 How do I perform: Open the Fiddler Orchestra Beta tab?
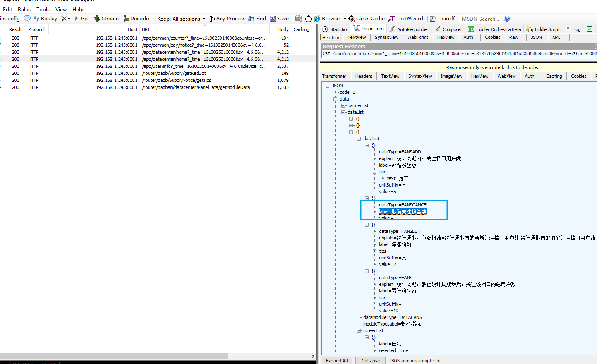(x=494, y=29)
